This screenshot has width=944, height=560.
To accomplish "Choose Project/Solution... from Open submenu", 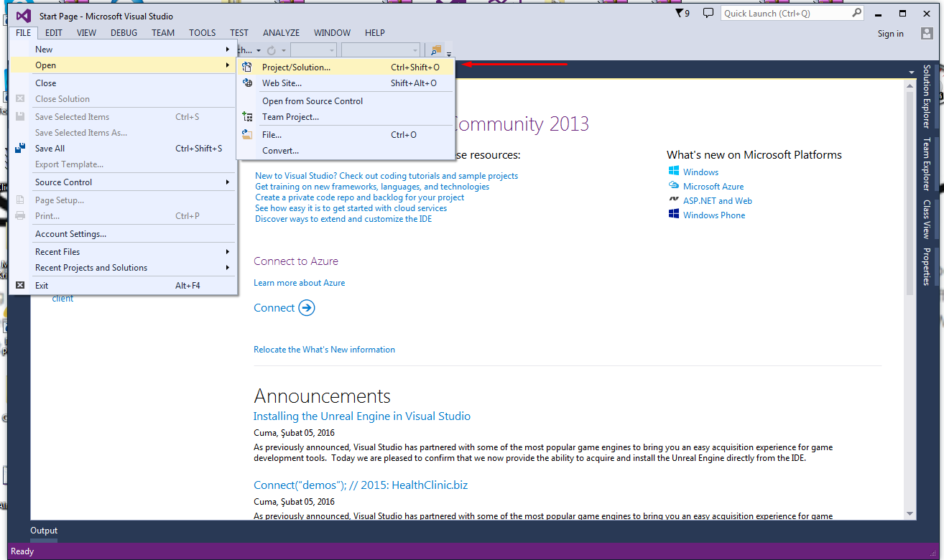I will 347,67.
